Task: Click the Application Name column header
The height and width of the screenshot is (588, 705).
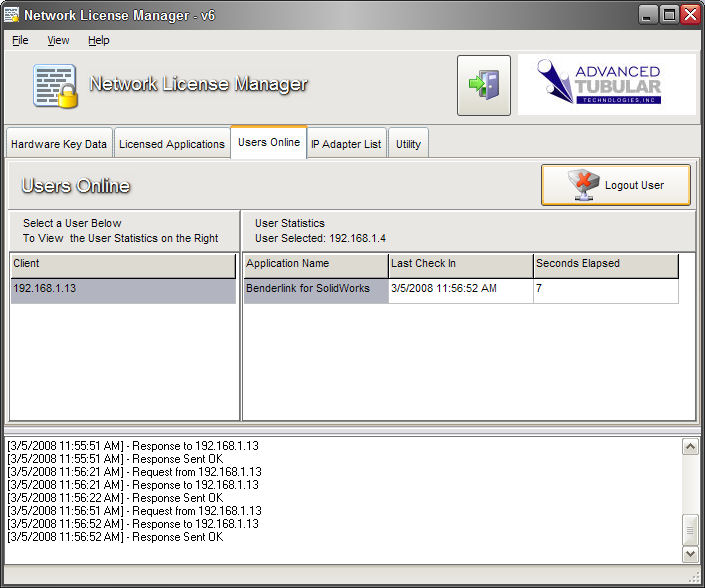Action: [316, 264]
